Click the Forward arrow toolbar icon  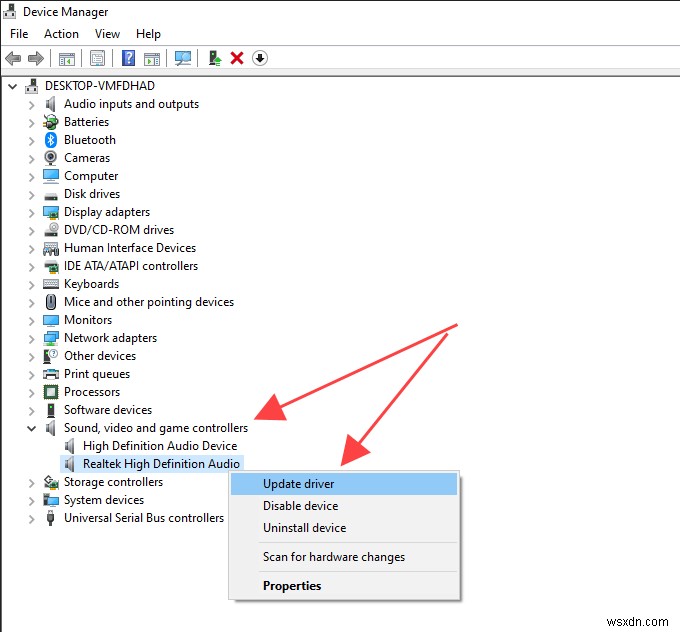coord(36,58)
